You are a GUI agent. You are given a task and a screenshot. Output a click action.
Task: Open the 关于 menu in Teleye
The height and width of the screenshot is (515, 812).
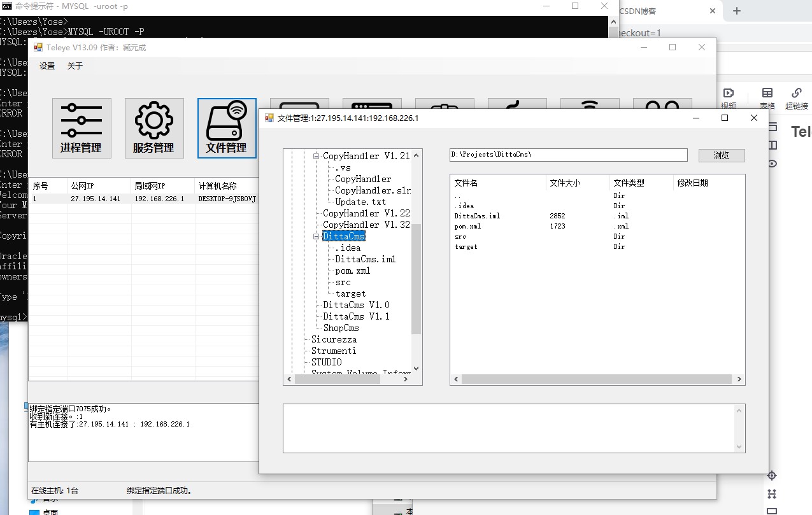point(75,66)
